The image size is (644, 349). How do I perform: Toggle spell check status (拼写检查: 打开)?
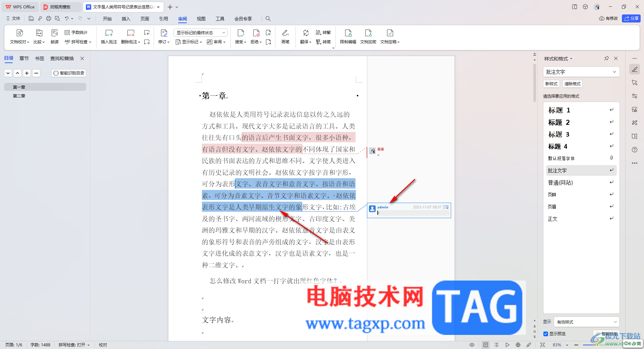click(x=74, y=345)
